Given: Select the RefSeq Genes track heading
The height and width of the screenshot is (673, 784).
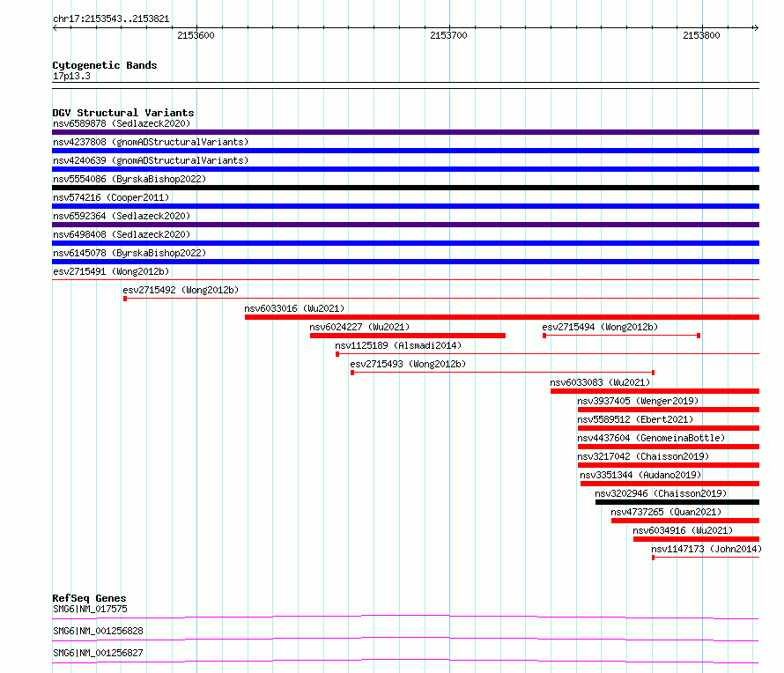Looking at the screenshot, I should pyautogui.click(x=89, y=598).
